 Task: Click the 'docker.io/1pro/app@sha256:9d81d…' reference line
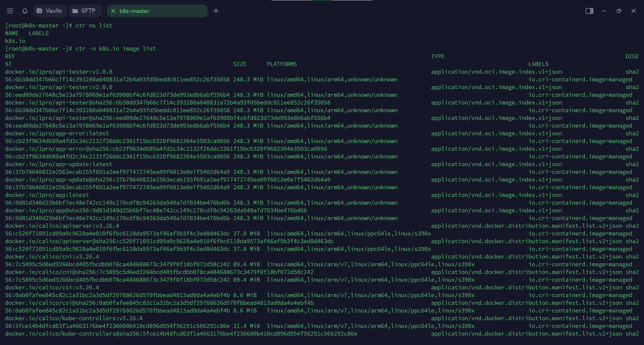click(x=156, y=210)
